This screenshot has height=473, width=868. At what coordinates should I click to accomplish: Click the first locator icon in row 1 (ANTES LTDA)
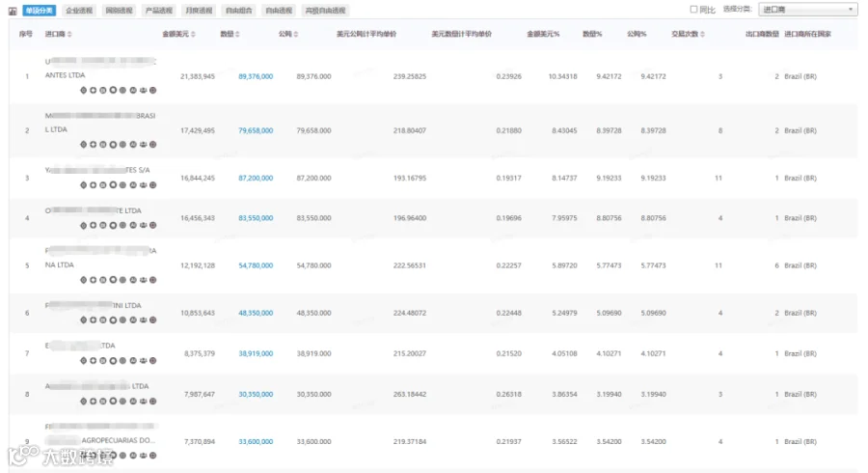click(x=84, y=91)
